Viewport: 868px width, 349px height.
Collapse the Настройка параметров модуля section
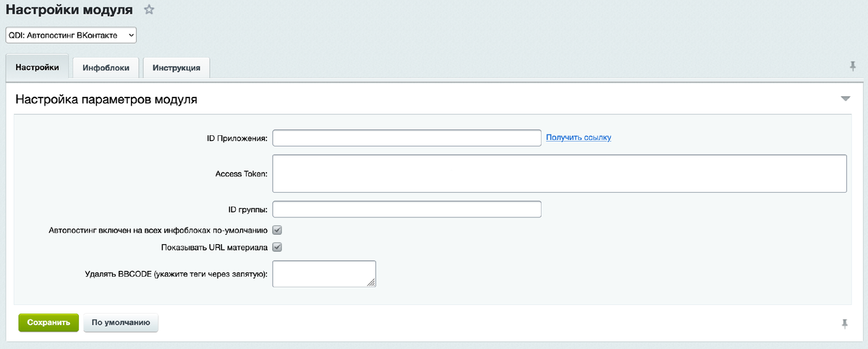(x=845, y=99)
